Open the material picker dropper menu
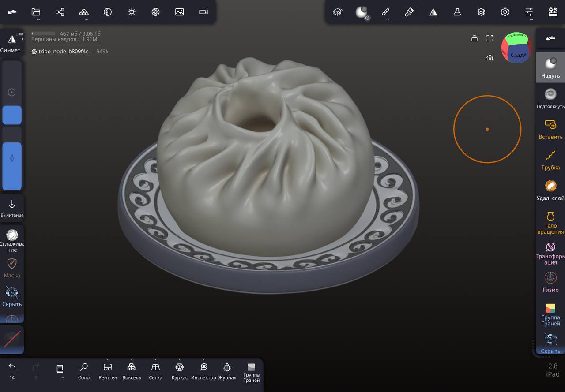This screenshot has height=392, width=565. click(409, 12)
